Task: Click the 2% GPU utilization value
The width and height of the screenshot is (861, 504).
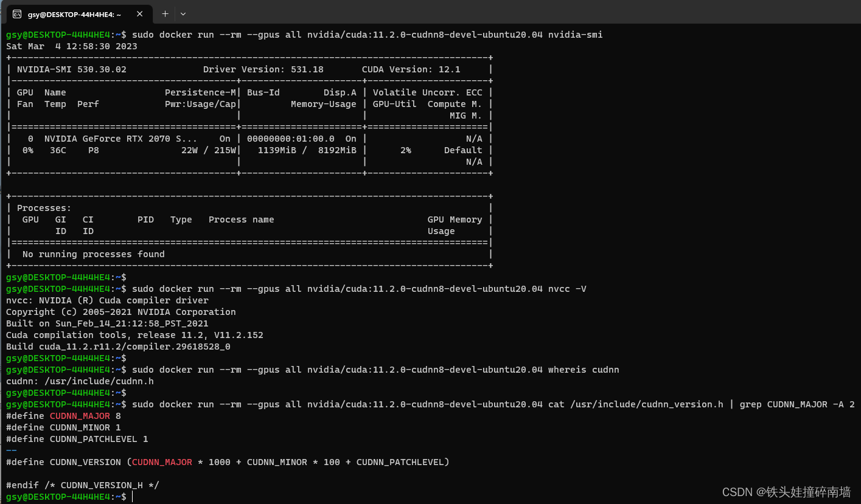Action: point(406,150)
